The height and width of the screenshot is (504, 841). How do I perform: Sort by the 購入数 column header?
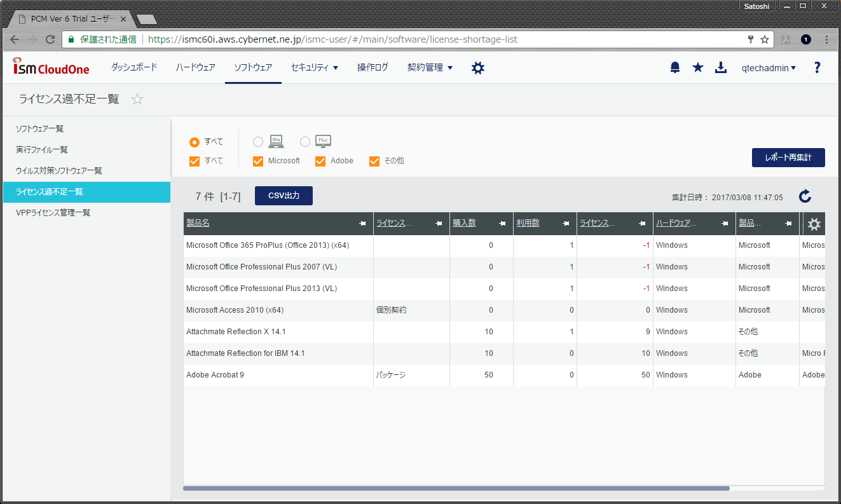click(464, 224)
